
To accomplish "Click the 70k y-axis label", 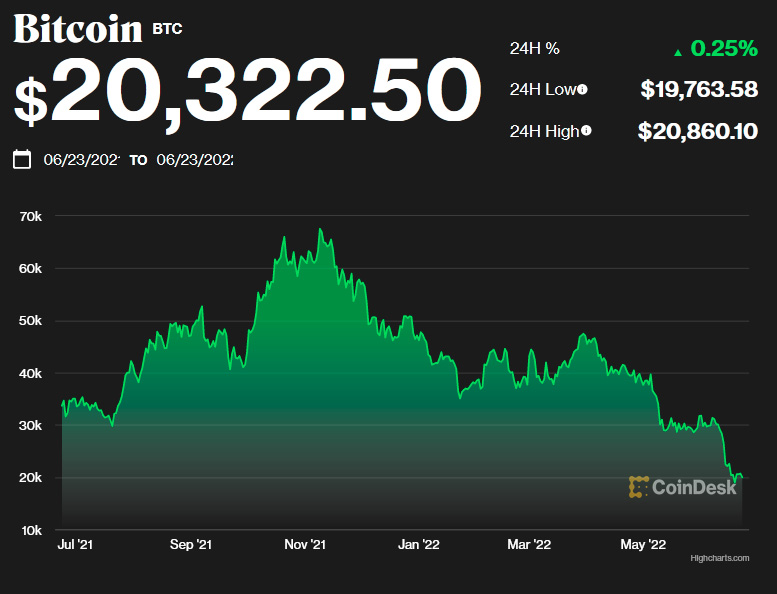I will point(30,216).
